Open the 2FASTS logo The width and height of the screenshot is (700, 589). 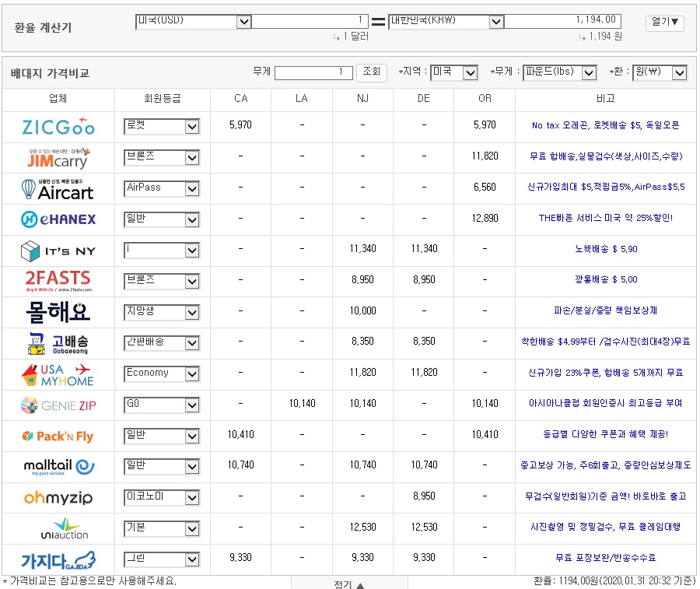coord(58,281)
